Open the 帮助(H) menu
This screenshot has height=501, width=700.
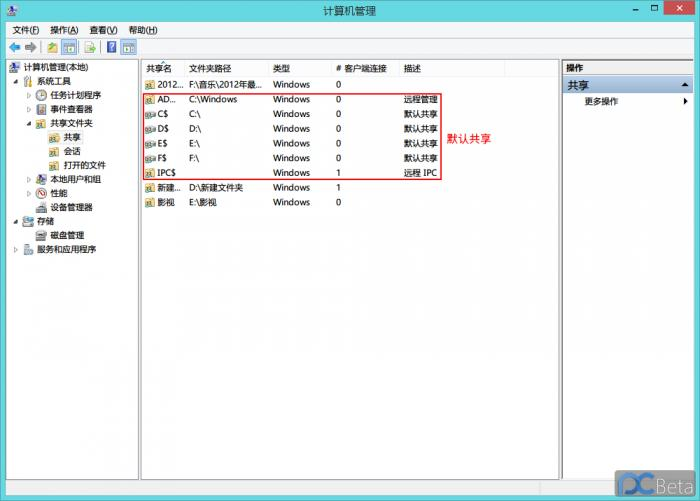[143, 30]
